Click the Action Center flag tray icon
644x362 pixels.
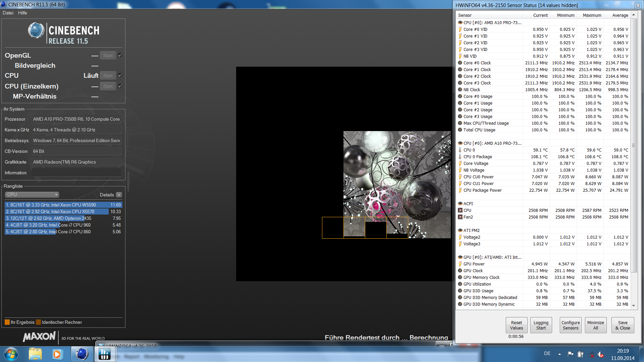tap(570, 354)
